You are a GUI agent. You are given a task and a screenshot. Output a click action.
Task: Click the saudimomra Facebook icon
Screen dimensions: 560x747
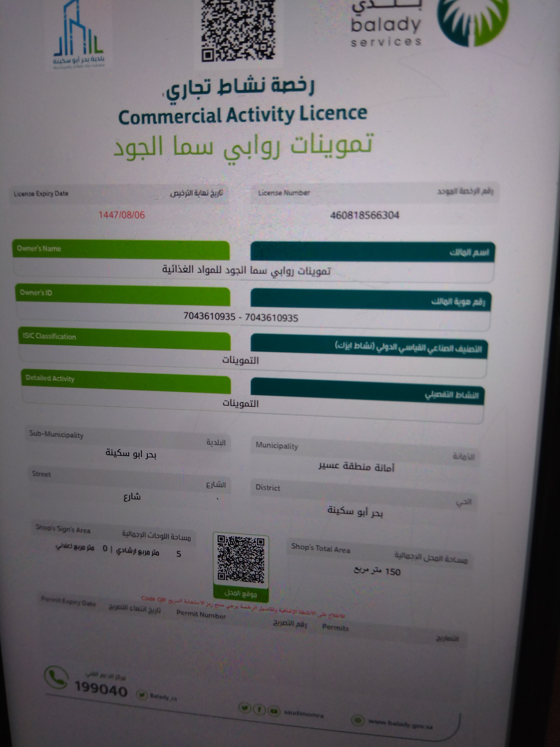click(259, 709)
